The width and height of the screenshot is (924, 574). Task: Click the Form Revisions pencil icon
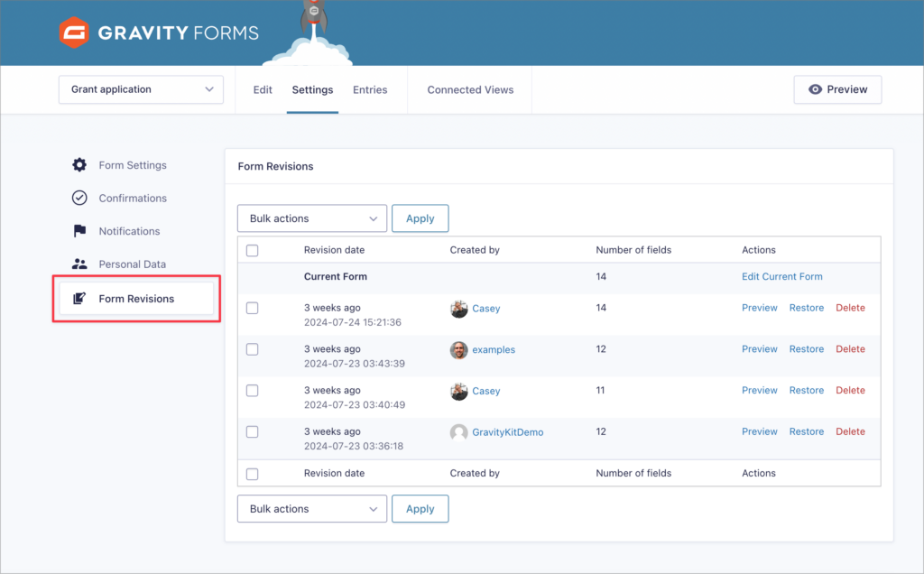tap(79, 298)
